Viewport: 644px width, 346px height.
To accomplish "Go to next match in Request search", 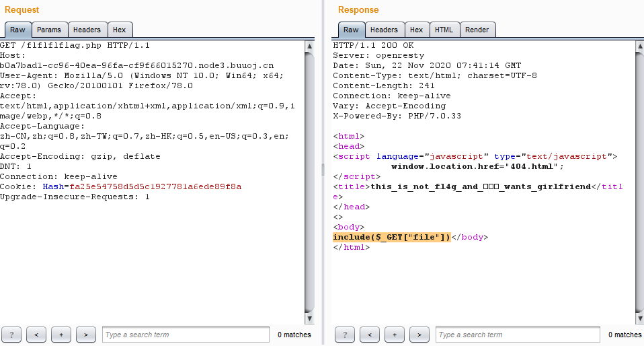I will (x=86, y=335).
